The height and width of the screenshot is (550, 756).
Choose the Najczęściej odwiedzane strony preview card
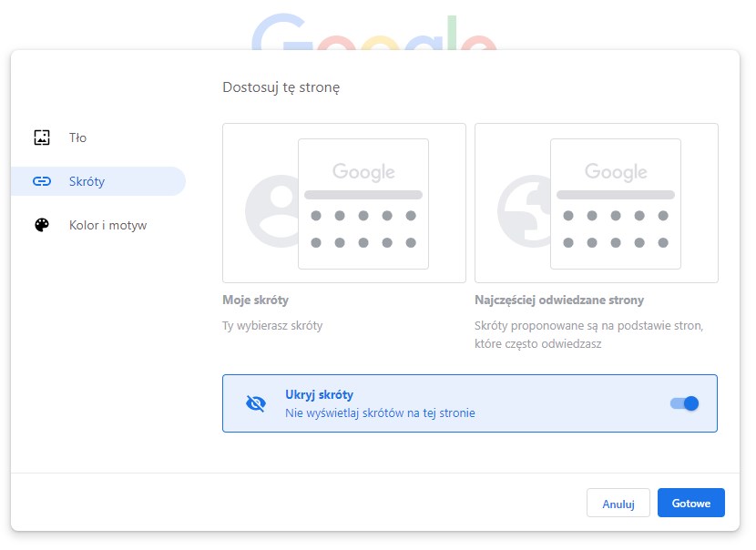point(597,203)
